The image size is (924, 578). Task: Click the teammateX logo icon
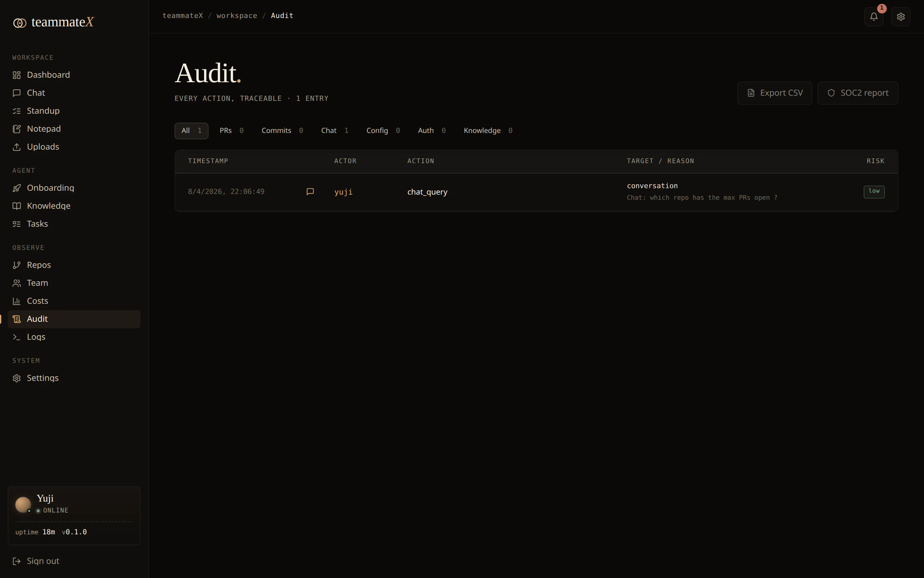[20, 23]
